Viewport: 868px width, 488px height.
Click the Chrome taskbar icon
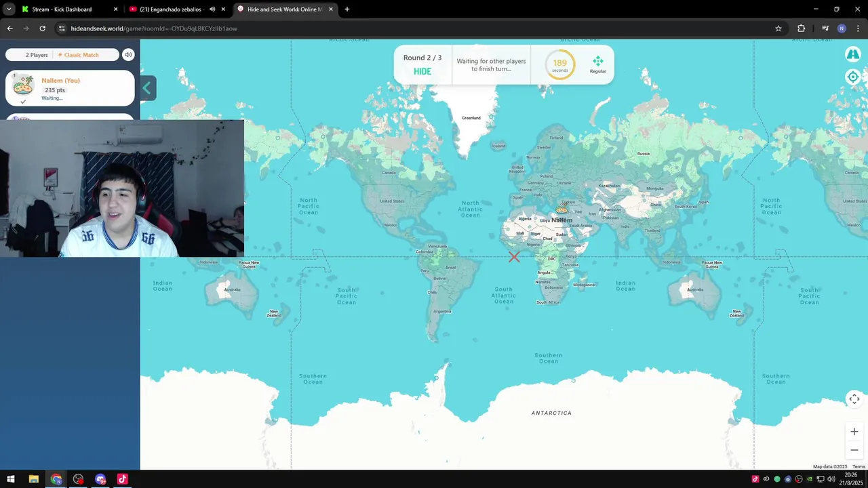click(56, 479)
